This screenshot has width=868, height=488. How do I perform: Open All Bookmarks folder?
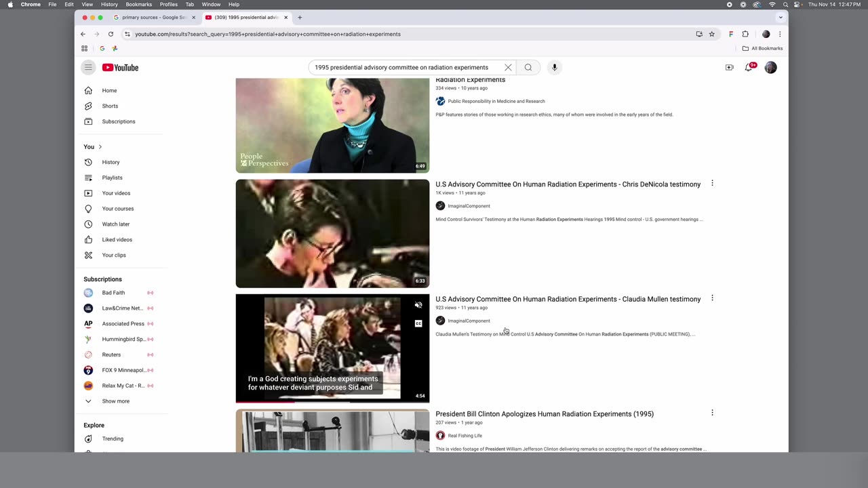pyautogui.click(x=763, y=48)
